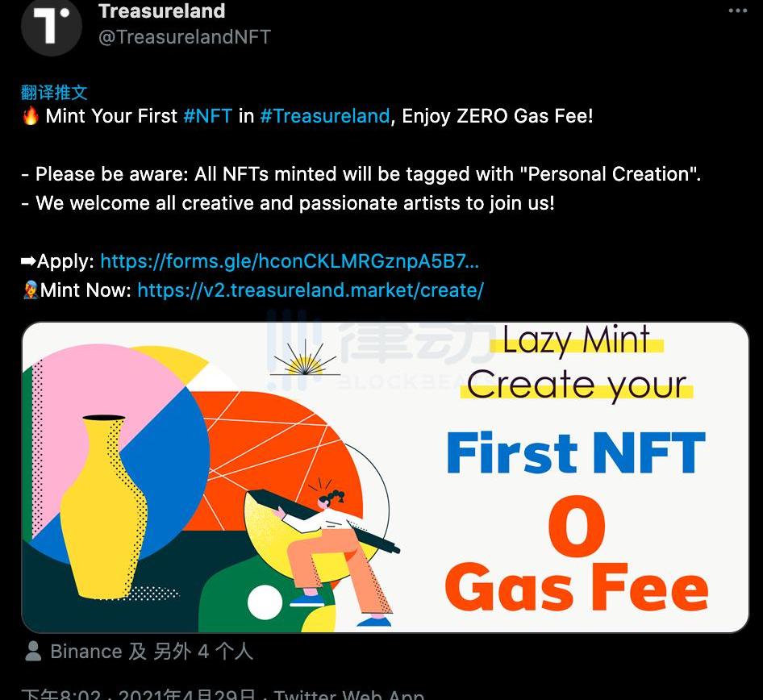Click the artist emoji before Mint Now
Screen dimensions: 763x700
[x=31, y=290]
